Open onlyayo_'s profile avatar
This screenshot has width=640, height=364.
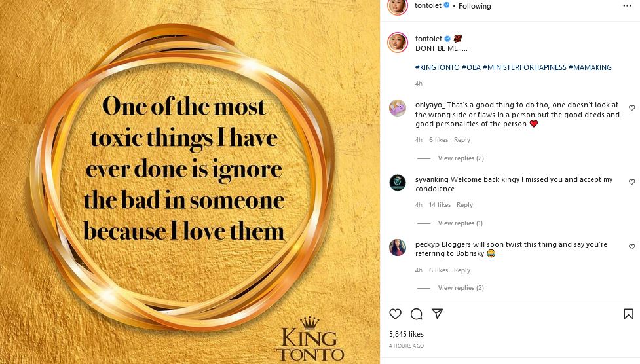[x=398, y=108]
